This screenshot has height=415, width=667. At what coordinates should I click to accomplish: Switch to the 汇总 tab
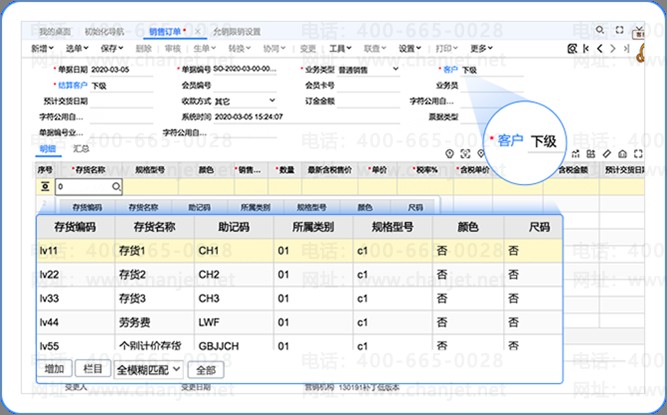[x=81, y=148]
